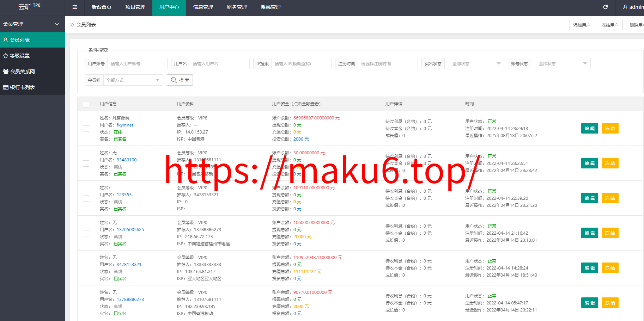Click recharge total 111111222 元
Screen dimensions: 644x321
pos(308,272)
